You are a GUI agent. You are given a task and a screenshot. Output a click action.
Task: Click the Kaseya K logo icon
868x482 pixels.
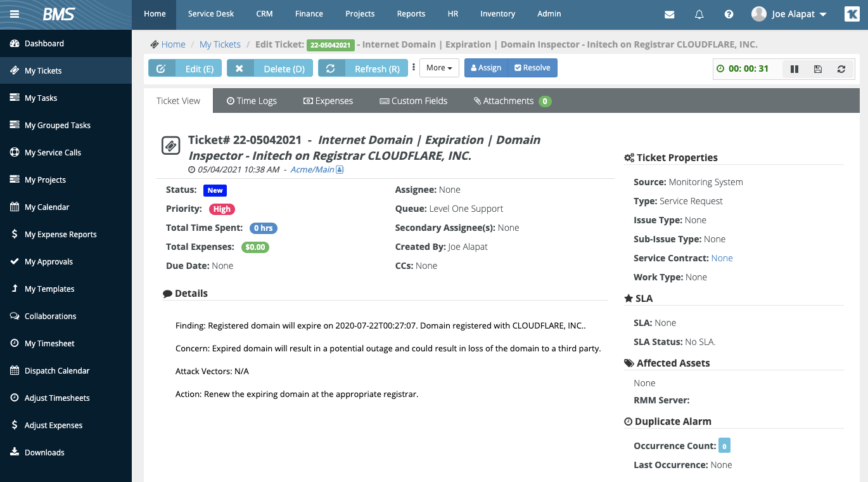tap(852, 14)
